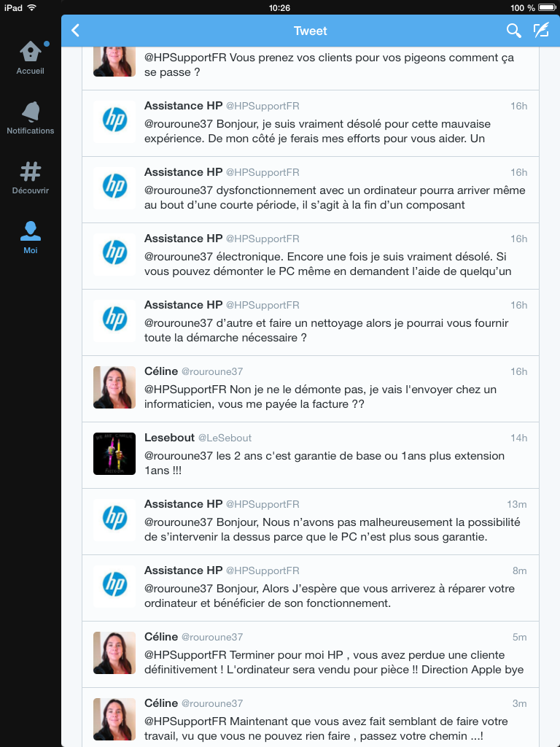
Task: Tap HP avatar on the dysfonctionnement tweet
Action: [x=114, y=187]
